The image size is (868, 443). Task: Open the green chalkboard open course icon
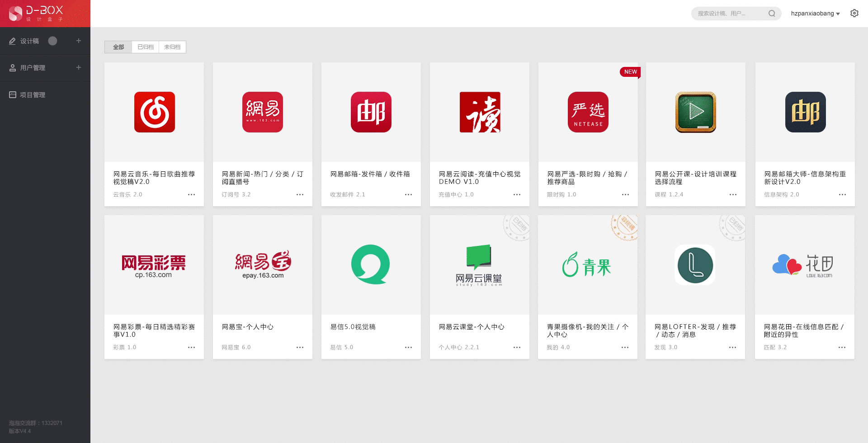point(696,112)
